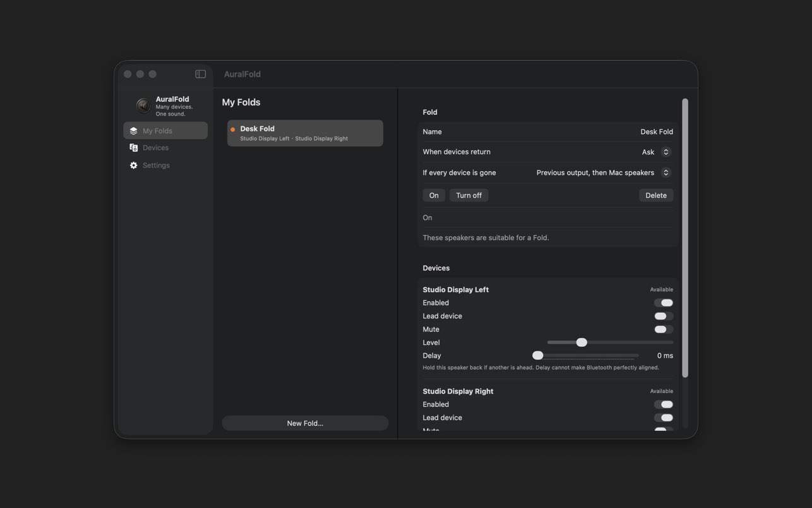Click the orange status dot on Desk Fold
The image size is (812, 508).
point(233,130)
